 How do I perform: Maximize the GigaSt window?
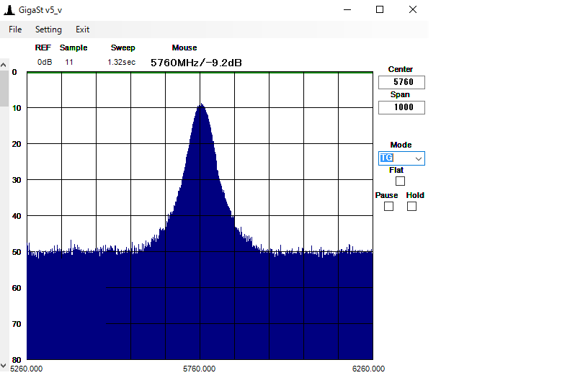point(380,10)
